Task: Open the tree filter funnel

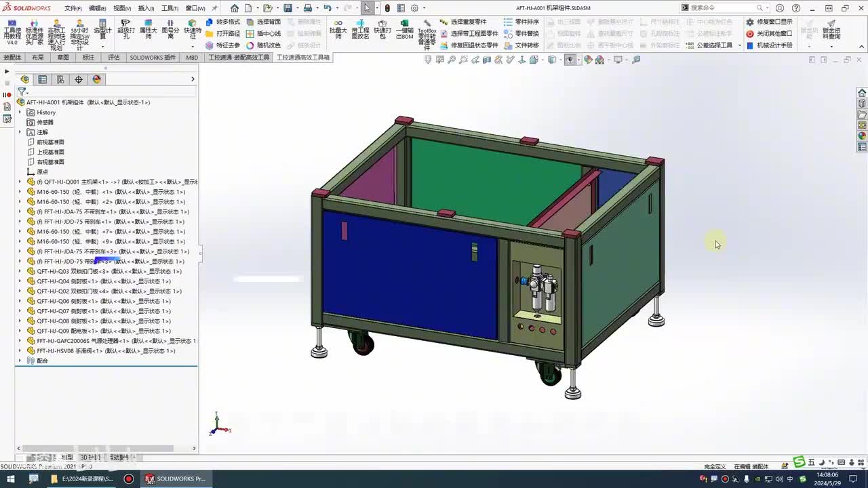Action: (x=22, y=91)
